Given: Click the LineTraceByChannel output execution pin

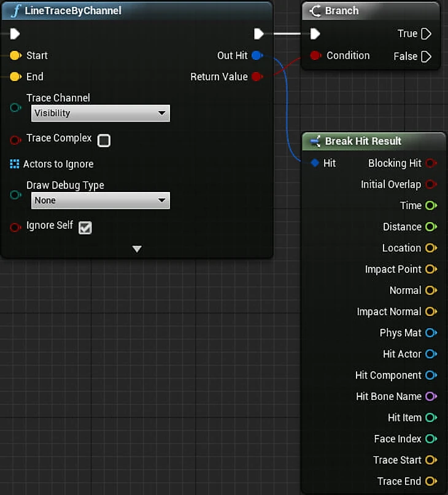Looking at the screenshot, I should coord(259,34).
